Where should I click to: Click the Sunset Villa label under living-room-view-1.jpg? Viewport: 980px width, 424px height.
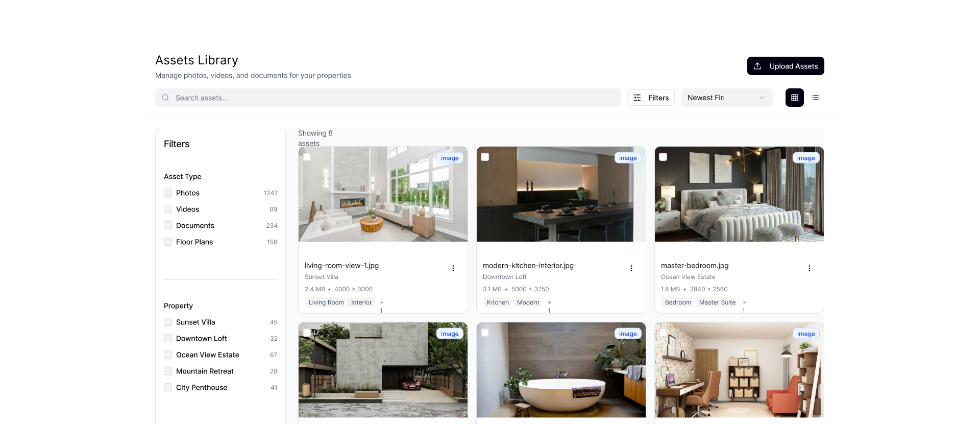(322, 277)
